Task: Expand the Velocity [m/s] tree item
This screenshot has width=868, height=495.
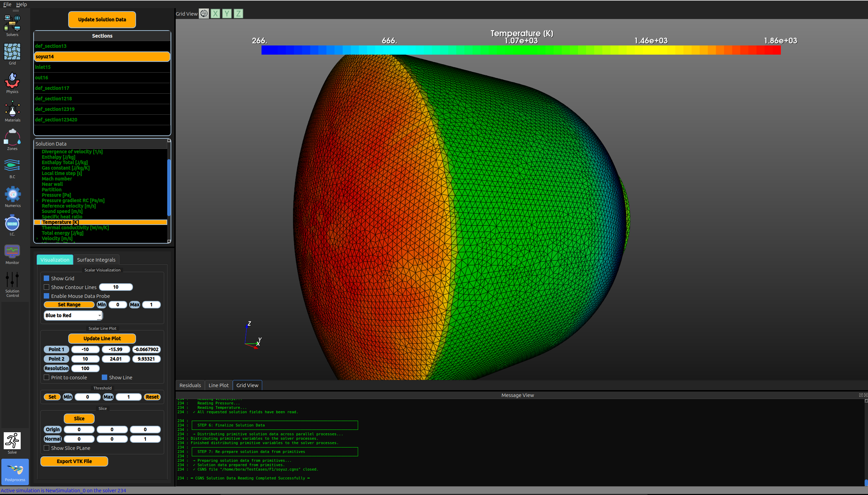Action: coord(37,239)
